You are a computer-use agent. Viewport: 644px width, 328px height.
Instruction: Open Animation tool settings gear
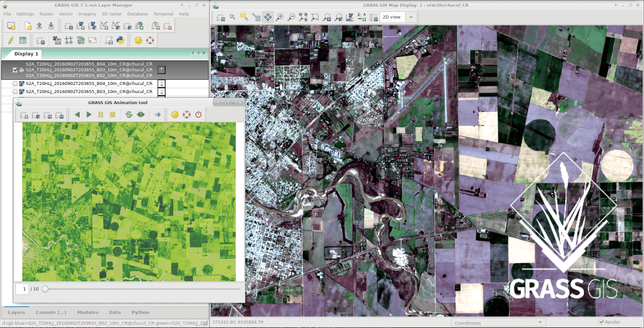pyautogui.click(x=175, y=114)
